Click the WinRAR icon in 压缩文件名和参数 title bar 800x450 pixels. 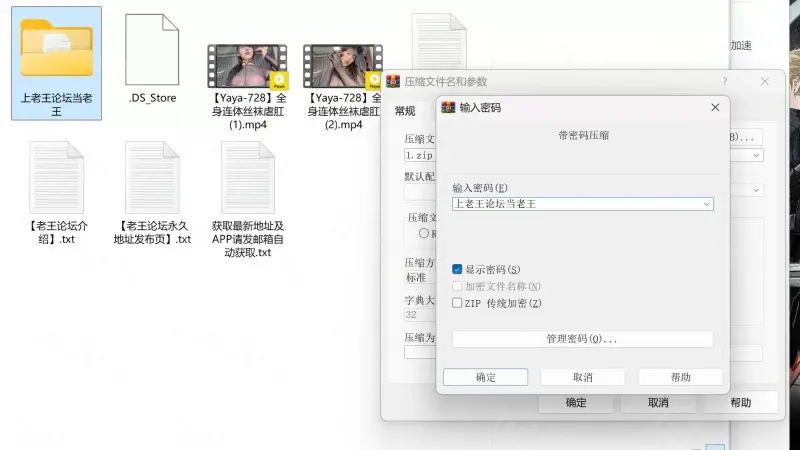pos(393,81)
